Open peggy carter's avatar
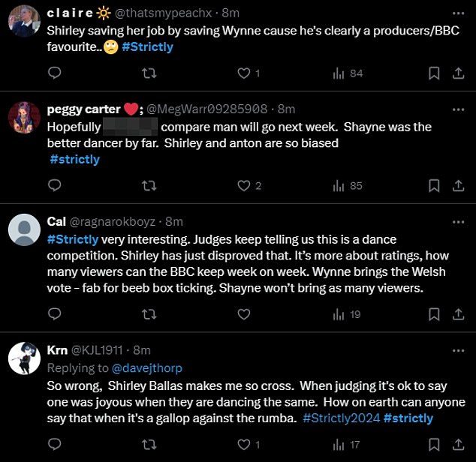 tap(25, 118)
